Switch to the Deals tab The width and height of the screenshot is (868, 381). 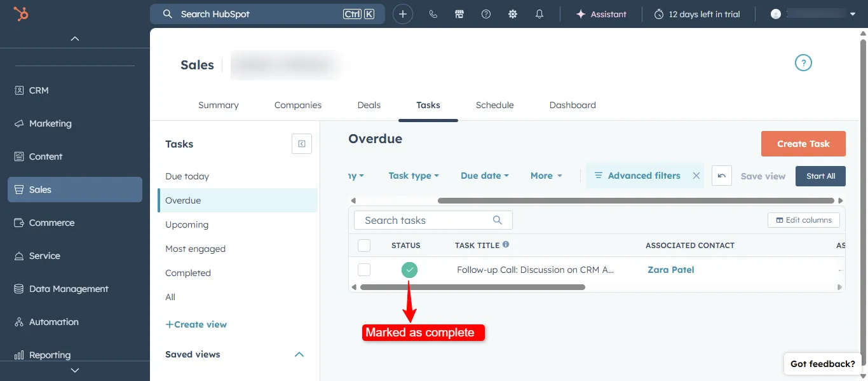click(x=369, y=105)
